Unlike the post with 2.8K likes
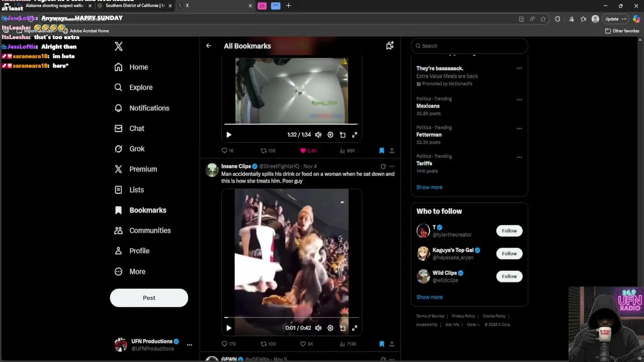The height and width of the screenshot is (362, 644). pos(308,150)
